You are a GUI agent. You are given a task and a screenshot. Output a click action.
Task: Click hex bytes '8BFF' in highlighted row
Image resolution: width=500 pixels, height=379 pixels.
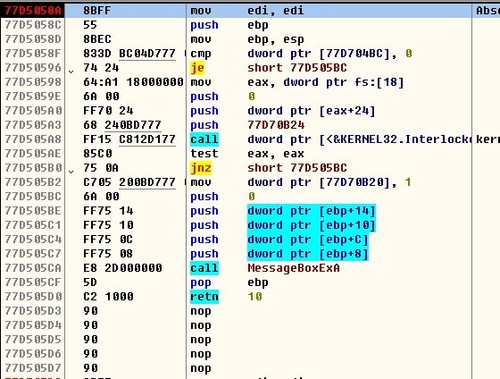[97, 11]
